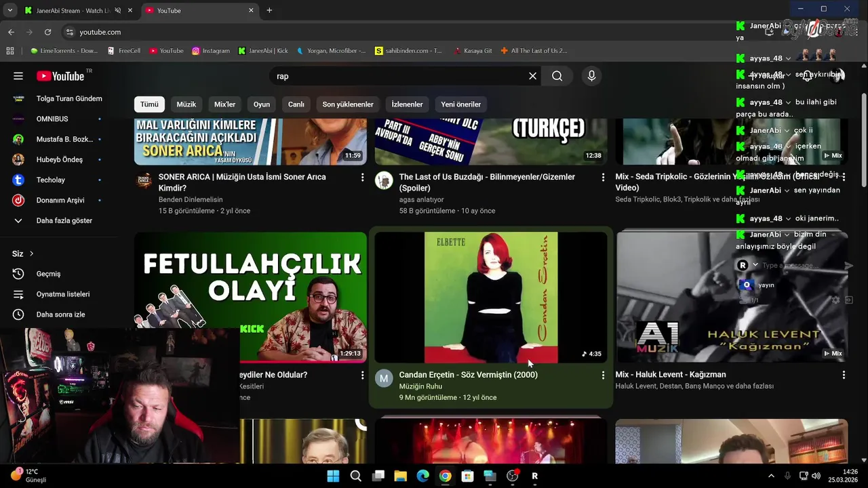Open the dropdown next to the R chat avatar

[755, 266]
